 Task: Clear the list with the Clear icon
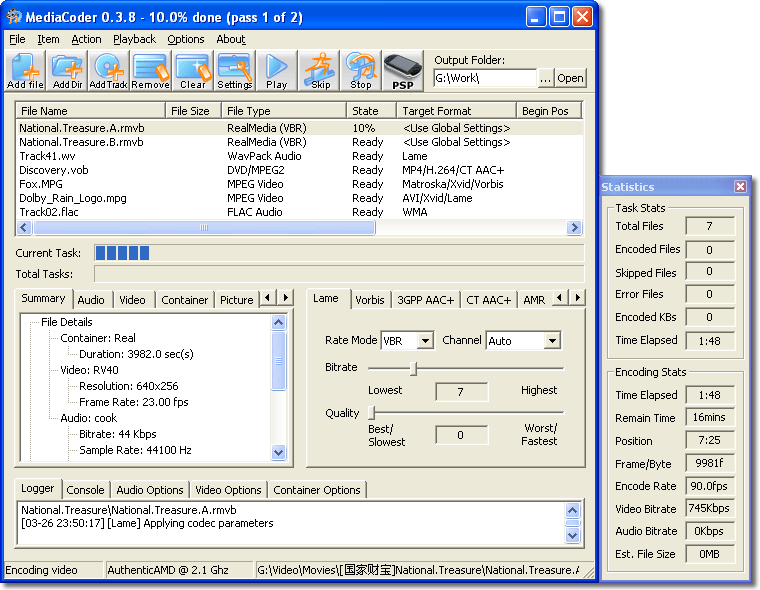(x=192, y=71)
